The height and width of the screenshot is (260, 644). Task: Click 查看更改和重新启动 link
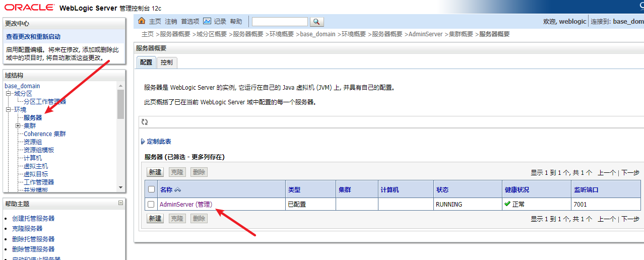(33, 37)
